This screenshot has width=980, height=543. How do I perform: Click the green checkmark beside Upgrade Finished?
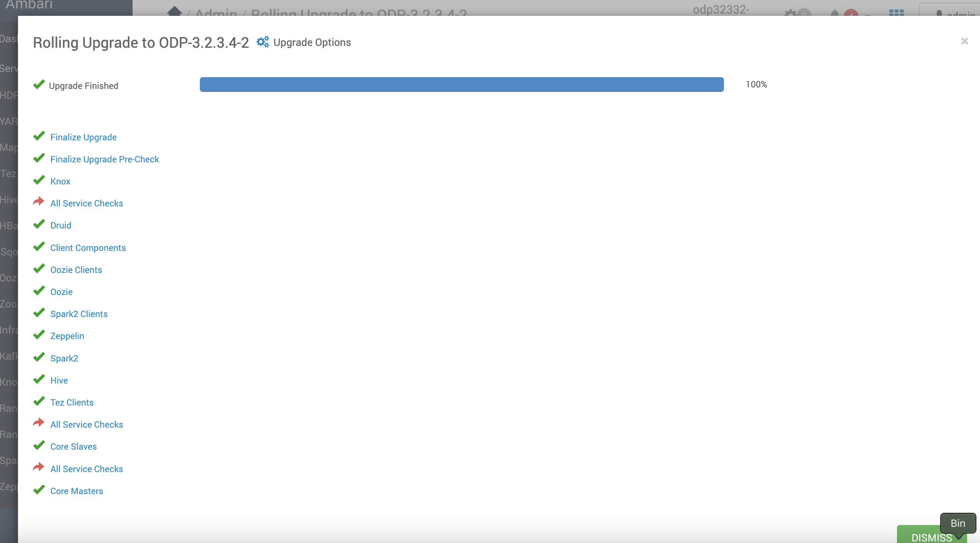tap(39, 84)
